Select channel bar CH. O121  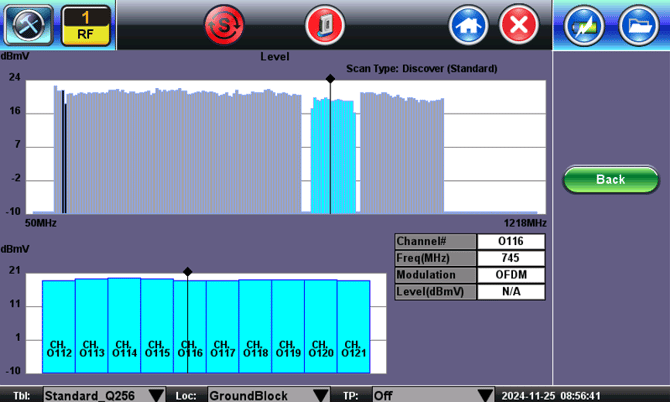point(354,327)
